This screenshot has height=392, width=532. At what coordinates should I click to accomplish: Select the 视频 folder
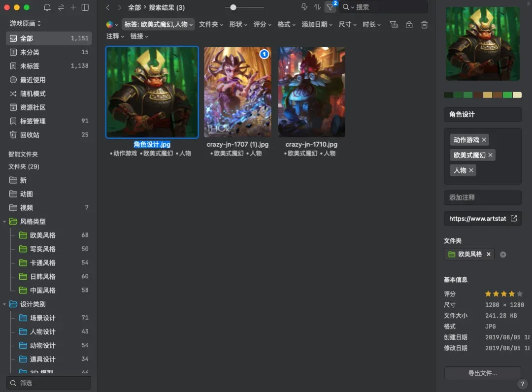pos(49,208)
